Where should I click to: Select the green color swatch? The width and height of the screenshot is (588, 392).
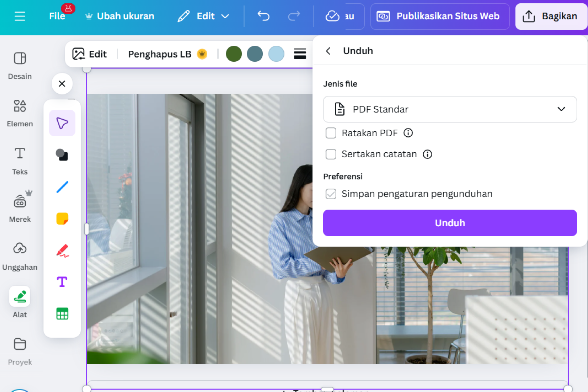point(234,54)
